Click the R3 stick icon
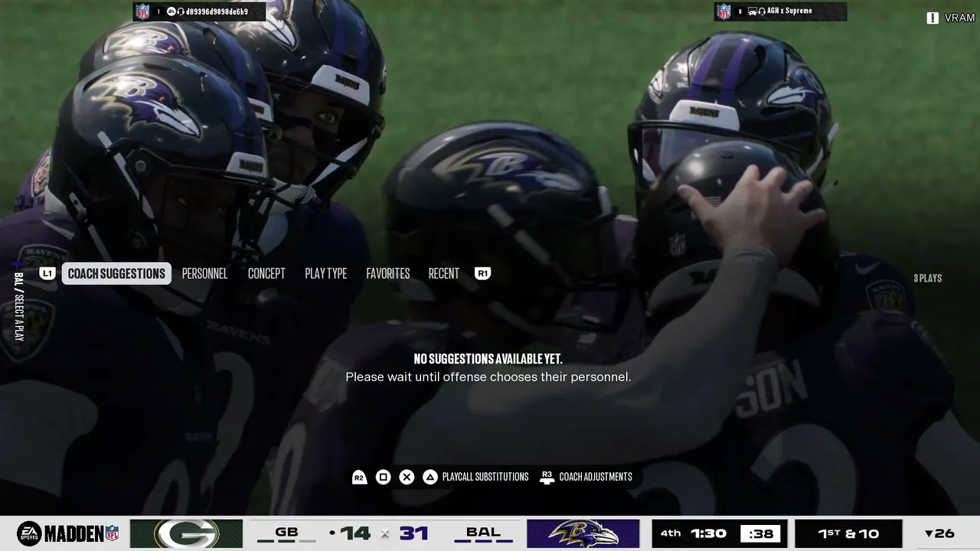Screen dimensions: 980x551 click(547, 477)
